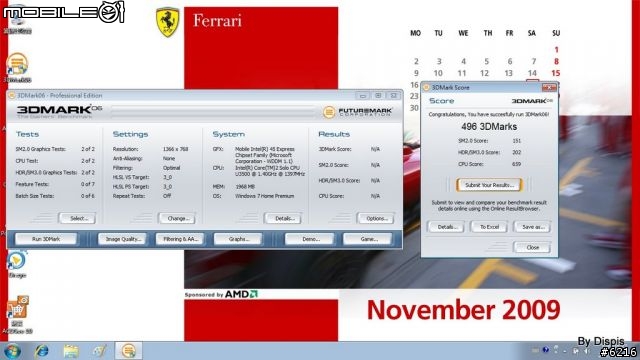Image resolution: width=640 pixels, height=360 pixels.
Task: Click the Settings section heading
Action: pos(130,134)
